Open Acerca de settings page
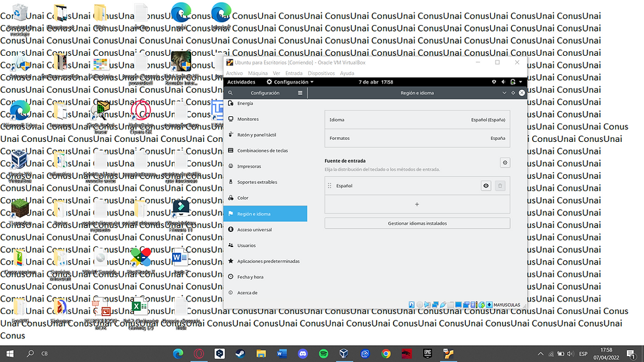 click(x=265, y=292)
